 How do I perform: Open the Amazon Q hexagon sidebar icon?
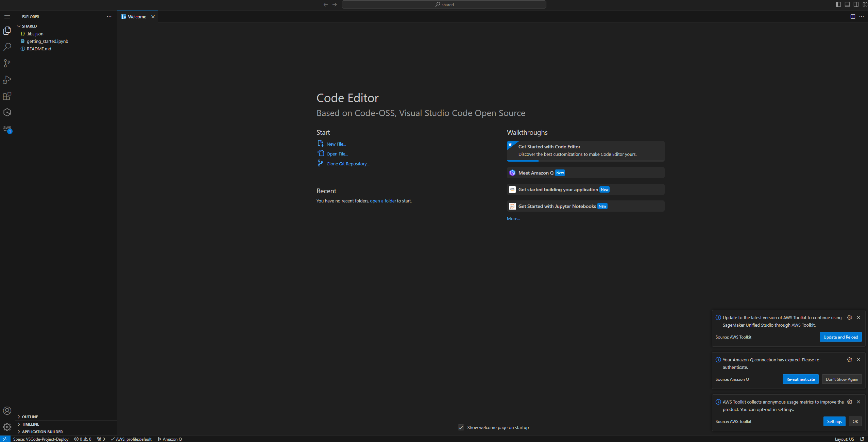(x=7, y=112)
